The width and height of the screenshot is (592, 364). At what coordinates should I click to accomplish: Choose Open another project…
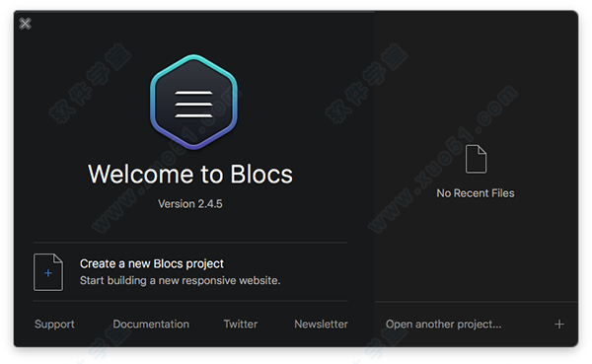(x=444, y=324)
